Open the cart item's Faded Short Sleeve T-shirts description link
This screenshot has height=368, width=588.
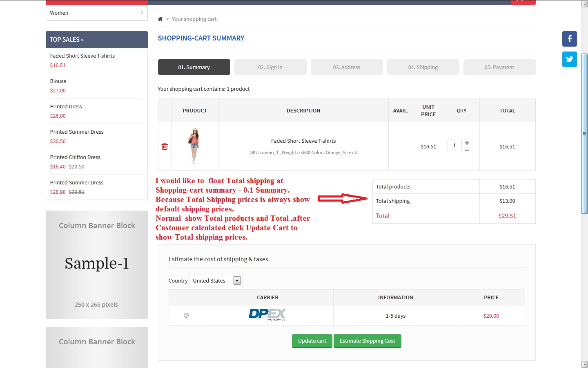[303, 141]
